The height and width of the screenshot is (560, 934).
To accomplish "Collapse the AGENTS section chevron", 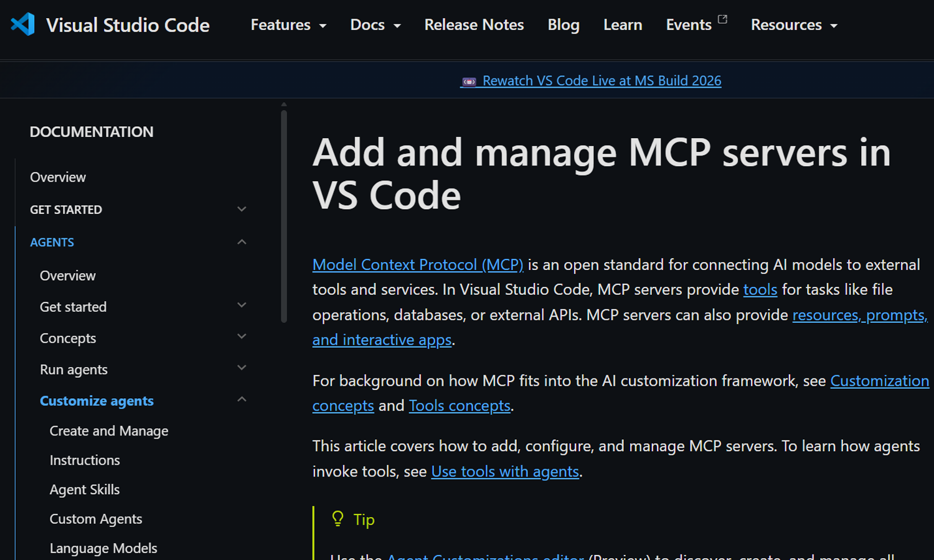I will (x=242, y=242).
